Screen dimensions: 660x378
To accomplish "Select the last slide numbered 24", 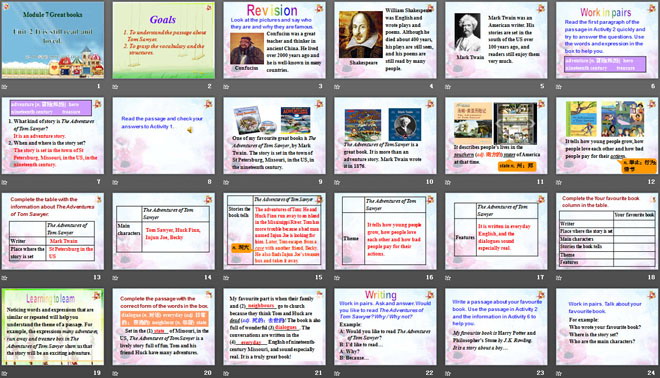I will [607, 327].
